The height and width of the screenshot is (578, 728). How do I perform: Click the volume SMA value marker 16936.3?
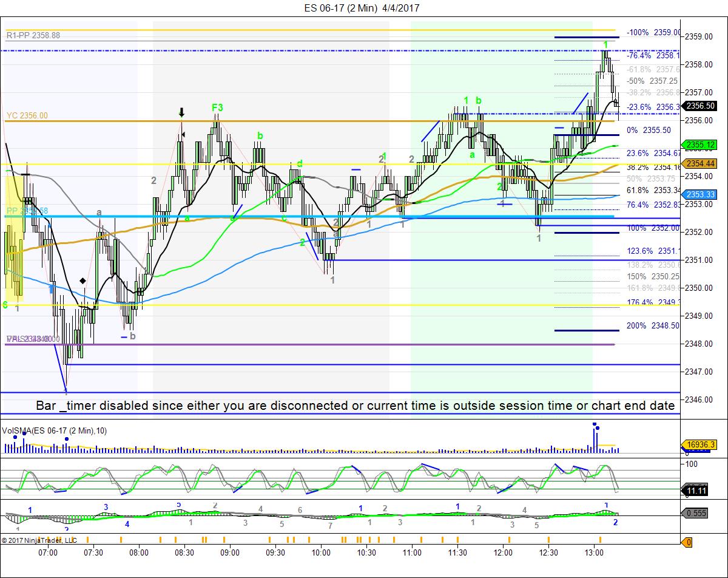(699, 445)
